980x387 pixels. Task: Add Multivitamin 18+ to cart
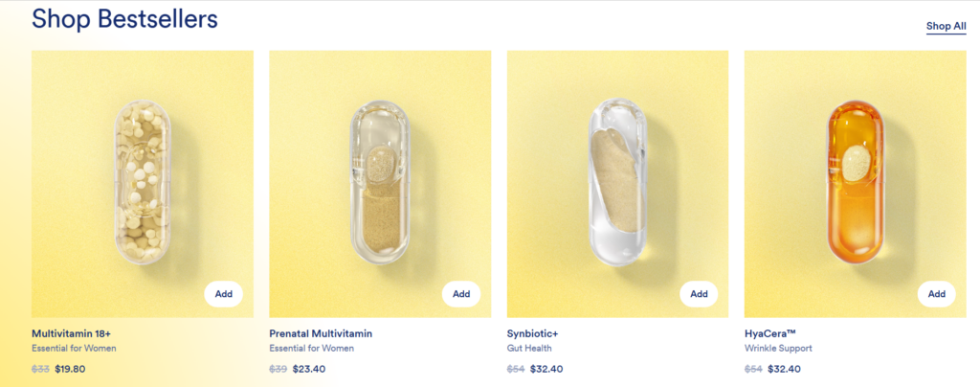tap(224, 294)
